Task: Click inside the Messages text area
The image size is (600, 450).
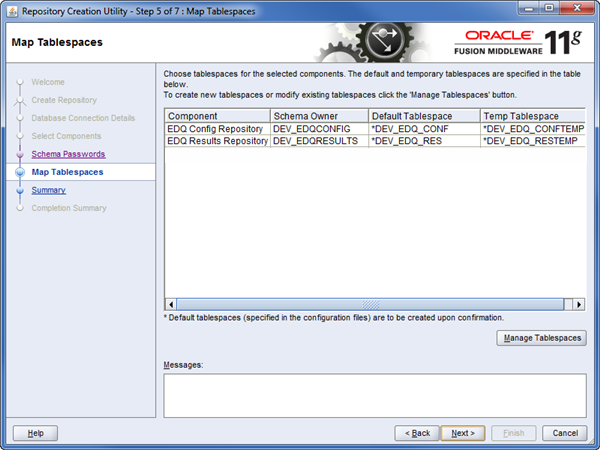Action: coord(375,396)
